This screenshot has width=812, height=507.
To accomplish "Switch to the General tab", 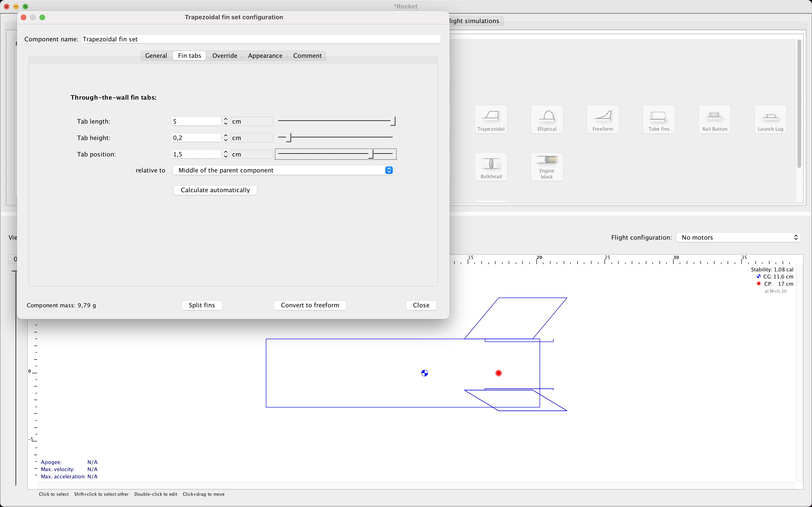I will (x=156, y=56).
